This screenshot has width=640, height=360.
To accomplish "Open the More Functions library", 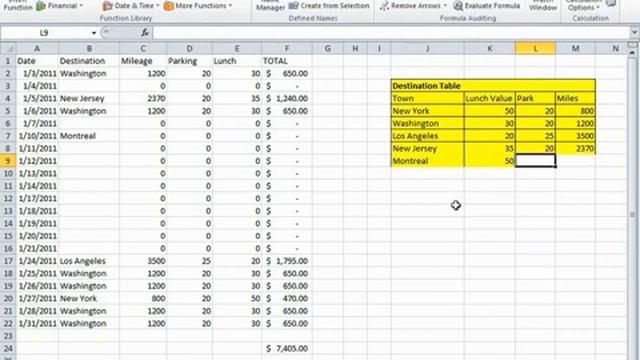I will [198, 6].
